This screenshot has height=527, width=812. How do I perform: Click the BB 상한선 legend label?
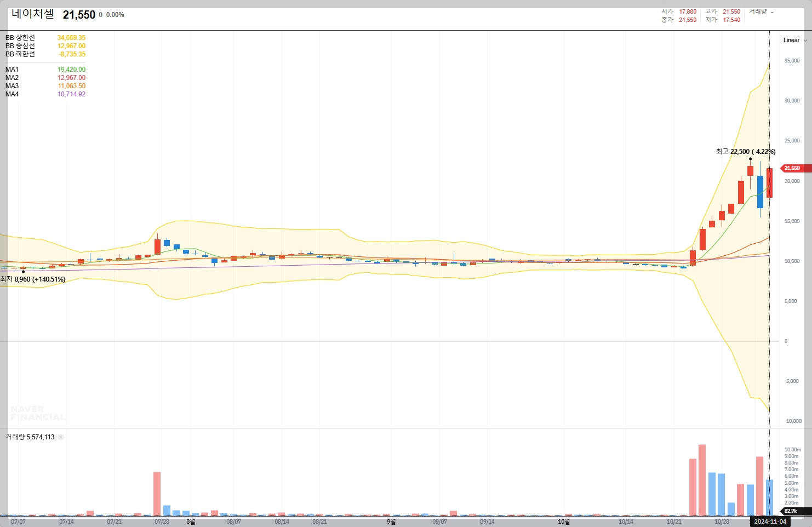point(20,38)
